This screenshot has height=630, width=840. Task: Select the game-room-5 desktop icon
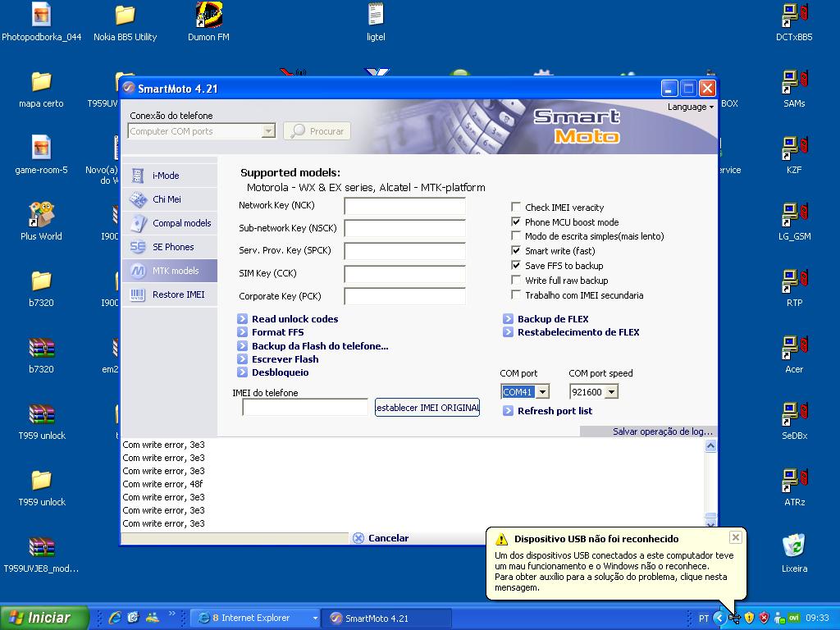point(41,155)
